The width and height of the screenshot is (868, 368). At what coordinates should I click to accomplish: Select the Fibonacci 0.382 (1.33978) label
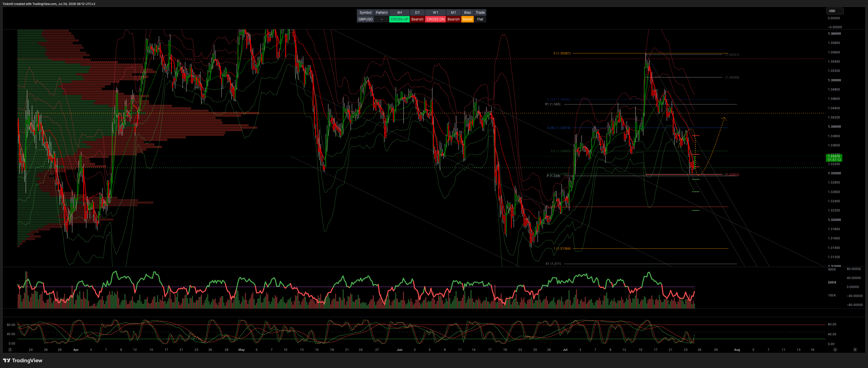[559, 128]
